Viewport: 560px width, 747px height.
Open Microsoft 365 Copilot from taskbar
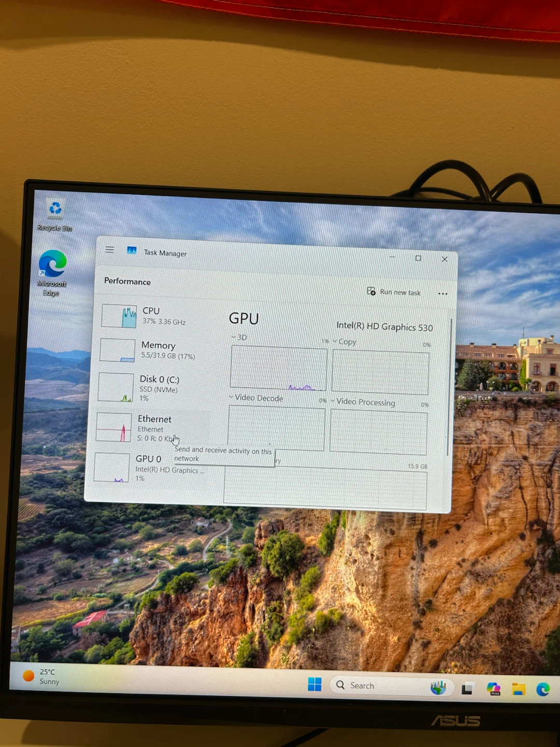point(494,689)
